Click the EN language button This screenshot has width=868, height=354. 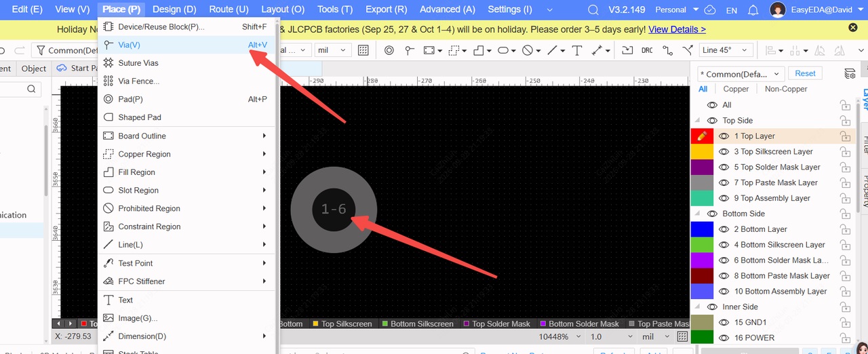(732, 10)
